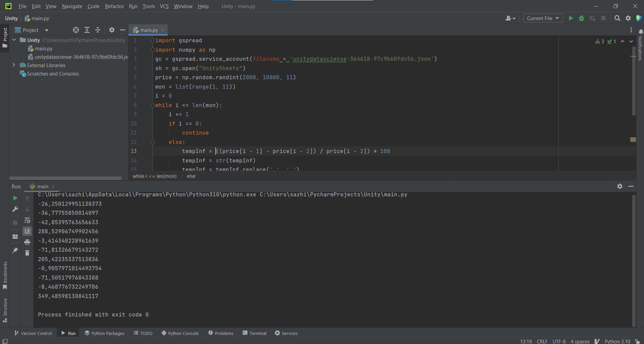644x344 pixels.
Task: Open editor tabs more options menu
Action: [x=631, y=30]
